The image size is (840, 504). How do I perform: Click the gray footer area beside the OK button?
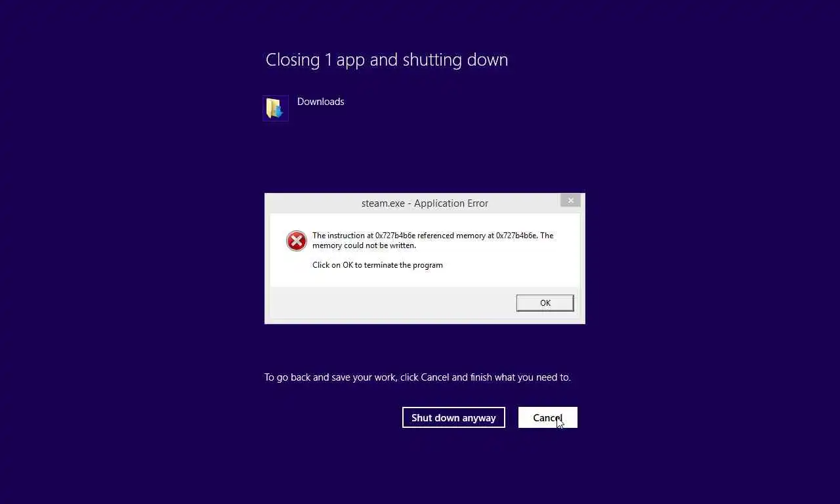[392, 303]
